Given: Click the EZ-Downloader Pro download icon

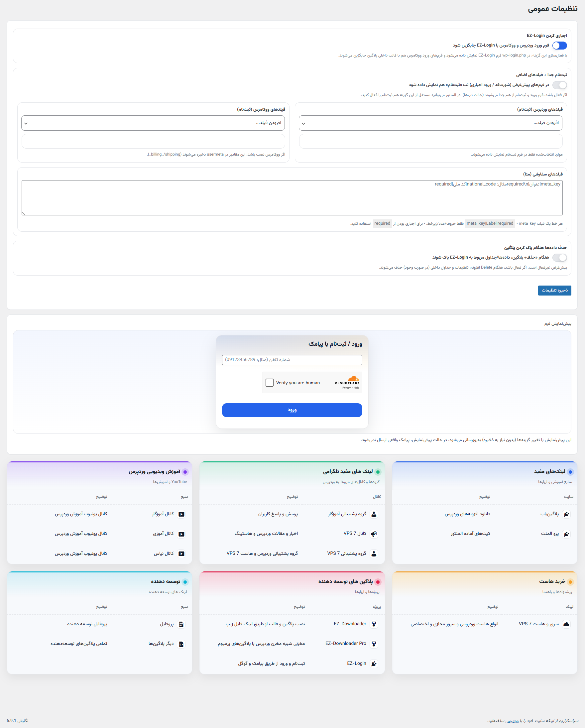Looking at the screenshot, I should [374, 644].
